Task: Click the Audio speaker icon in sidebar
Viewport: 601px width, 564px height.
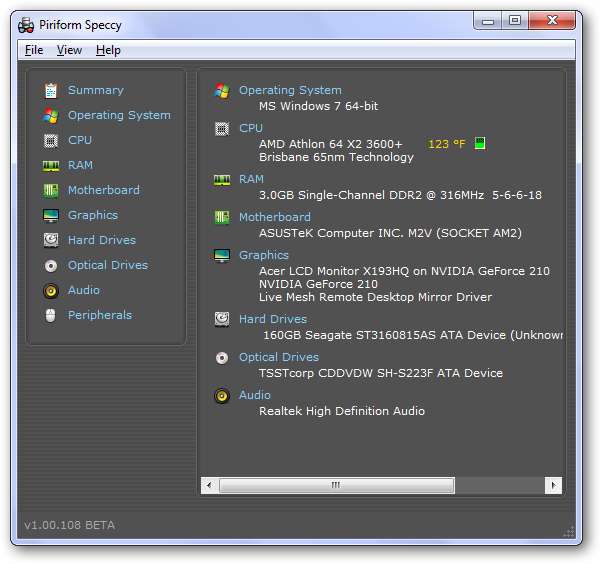Action: [50, 290]
